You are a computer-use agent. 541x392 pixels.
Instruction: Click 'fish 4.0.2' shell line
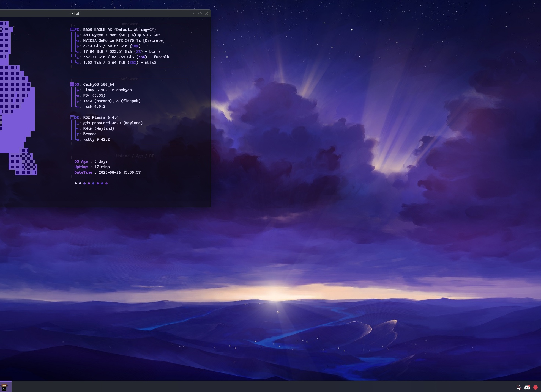click(94, 106)
